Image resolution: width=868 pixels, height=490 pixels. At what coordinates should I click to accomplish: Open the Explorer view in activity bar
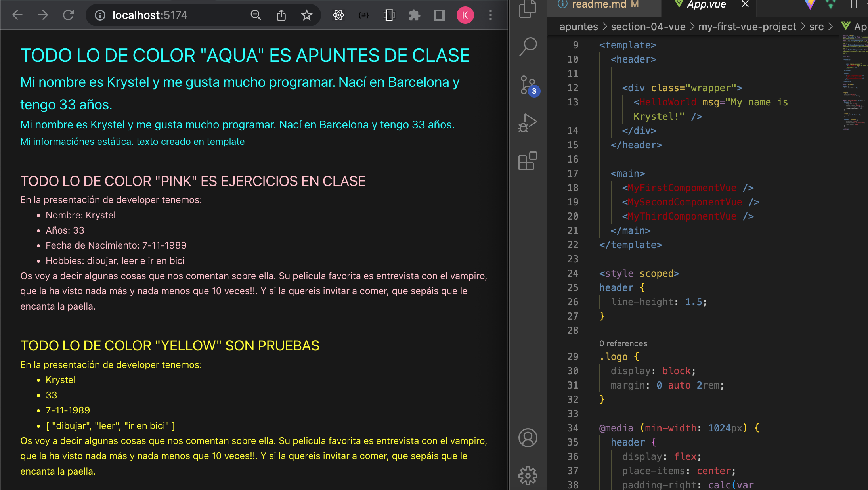528,10
